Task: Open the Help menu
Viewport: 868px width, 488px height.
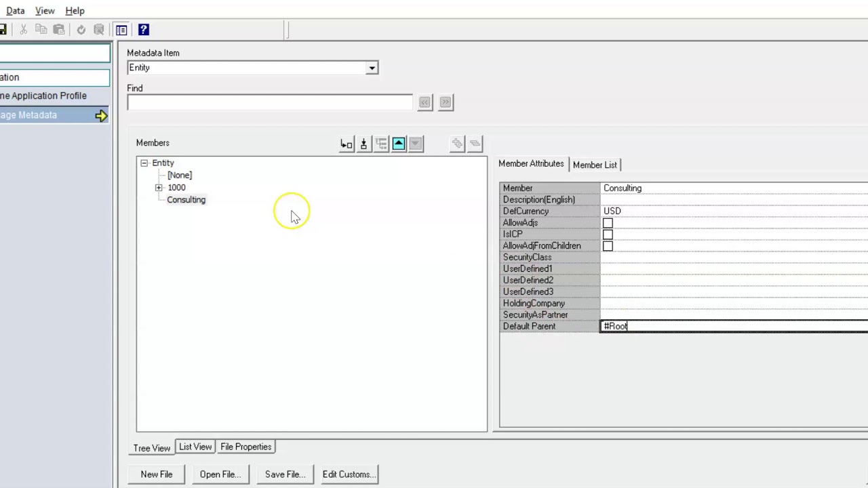Action: point(75,11)
